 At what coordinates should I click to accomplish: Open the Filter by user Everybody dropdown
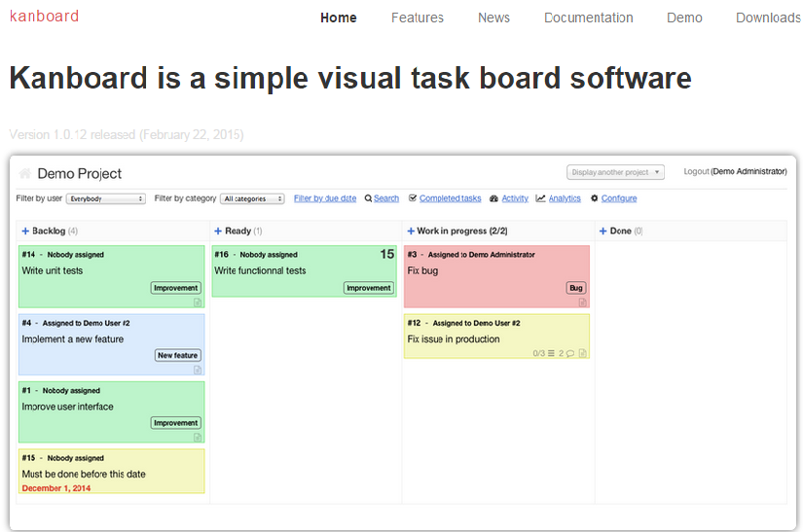[106, 198]
